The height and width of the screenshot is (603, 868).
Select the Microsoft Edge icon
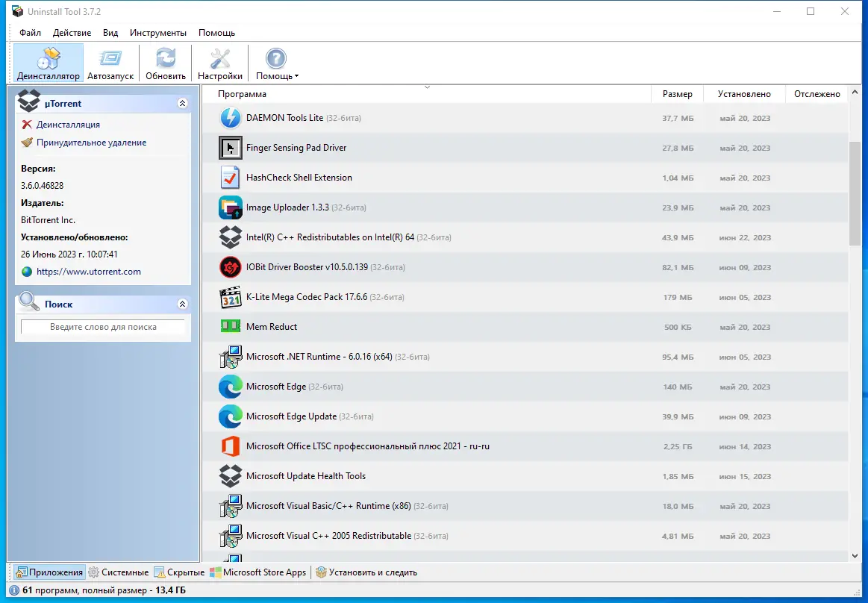coord(231,387)
